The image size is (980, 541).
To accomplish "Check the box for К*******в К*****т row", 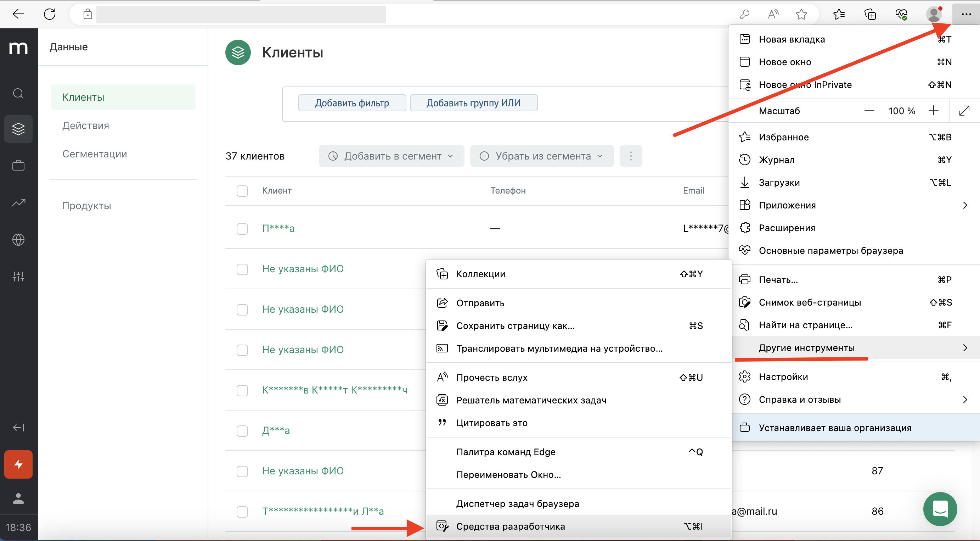I will click(x=242, y=390).
